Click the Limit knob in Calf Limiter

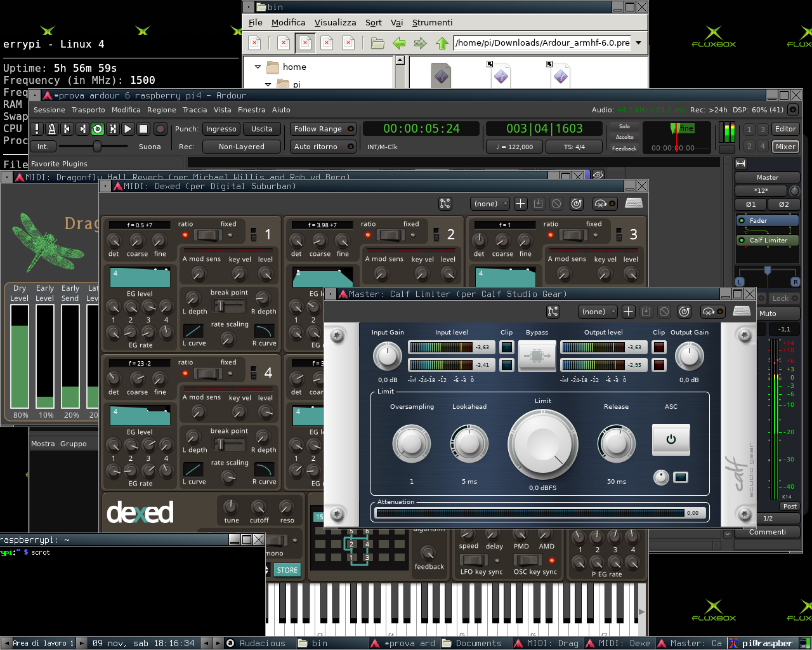[542, 443]
